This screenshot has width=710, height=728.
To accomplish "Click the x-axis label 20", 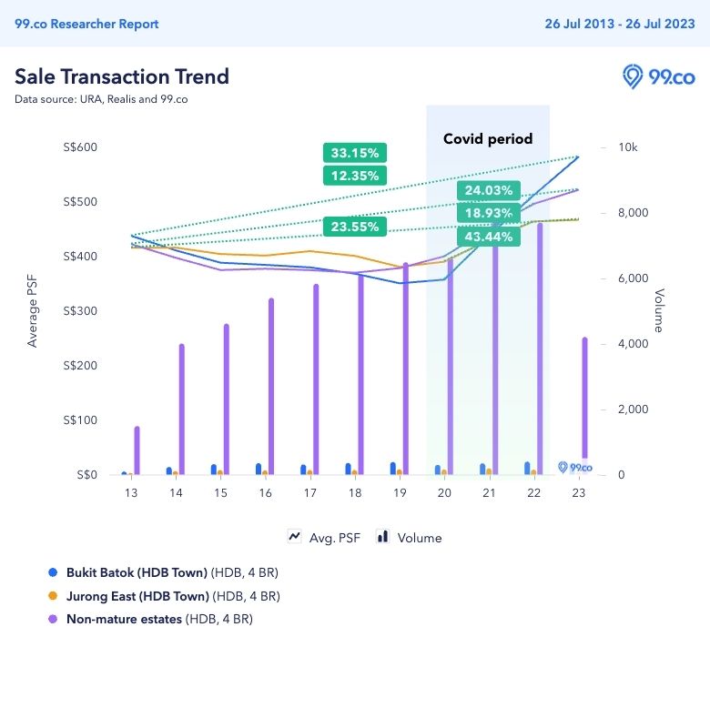I will [x=444, y=492].
